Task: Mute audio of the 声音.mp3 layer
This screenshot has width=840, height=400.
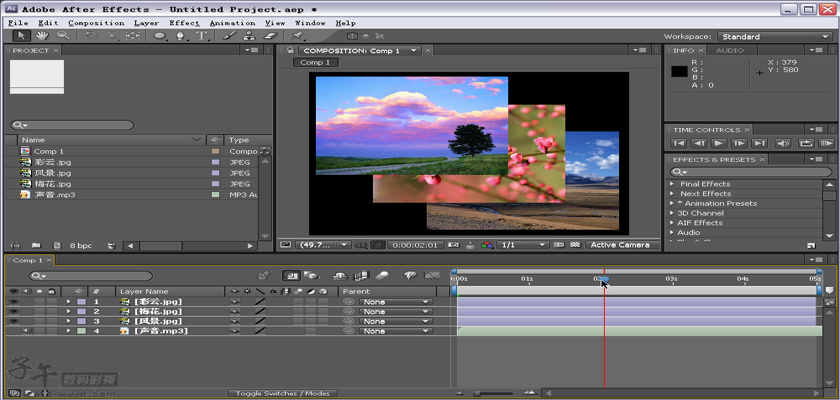Action: pos(27,331)
